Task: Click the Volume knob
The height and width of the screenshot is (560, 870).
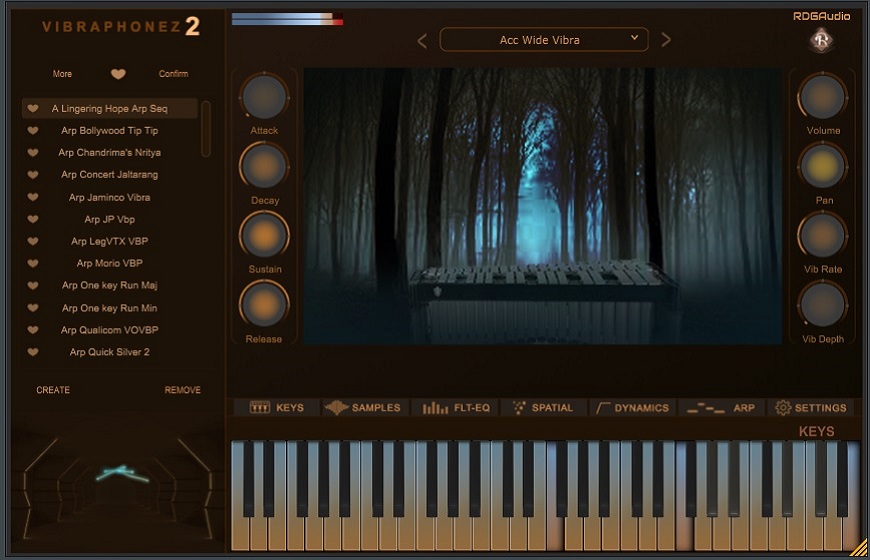Action: [822, 97]
